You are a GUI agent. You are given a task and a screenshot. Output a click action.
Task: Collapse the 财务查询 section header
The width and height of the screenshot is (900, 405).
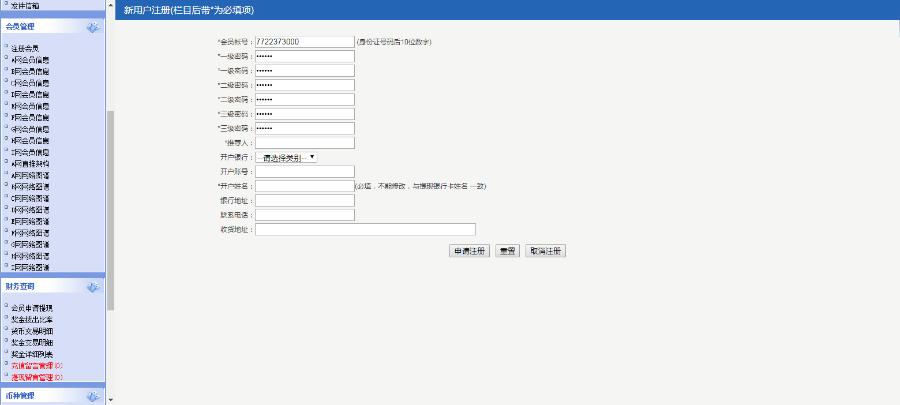[53, 286]
